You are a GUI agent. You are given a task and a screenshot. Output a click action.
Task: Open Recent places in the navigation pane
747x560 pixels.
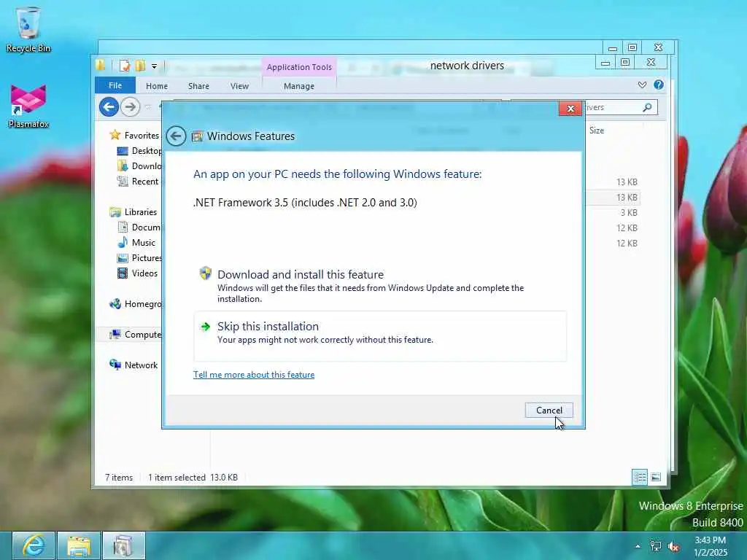point(138,182)
